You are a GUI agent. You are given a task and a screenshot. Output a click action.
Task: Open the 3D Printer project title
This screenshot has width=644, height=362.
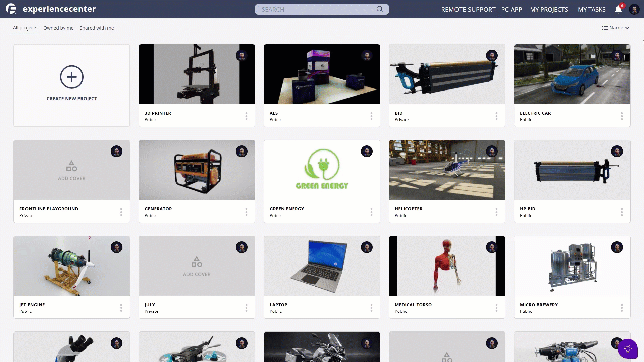tap(158, 113)
